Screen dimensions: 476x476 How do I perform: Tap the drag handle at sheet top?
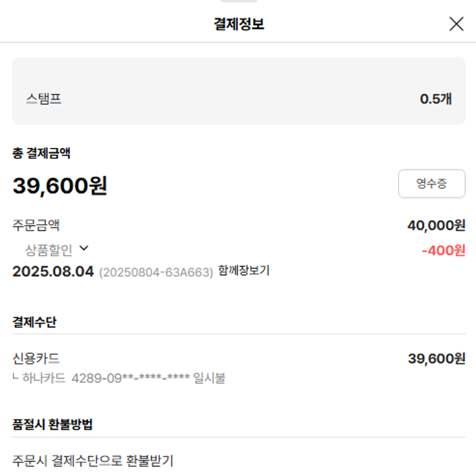239,2
